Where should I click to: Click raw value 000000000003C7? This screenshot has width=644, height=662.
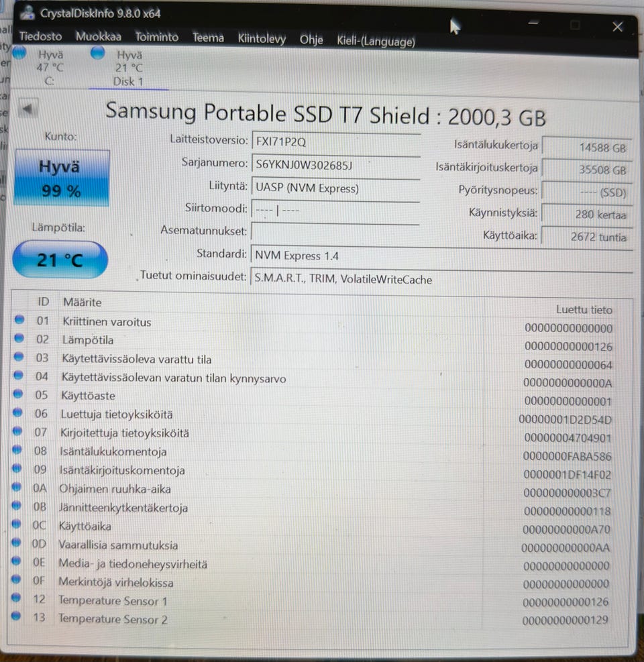[567, 493]
